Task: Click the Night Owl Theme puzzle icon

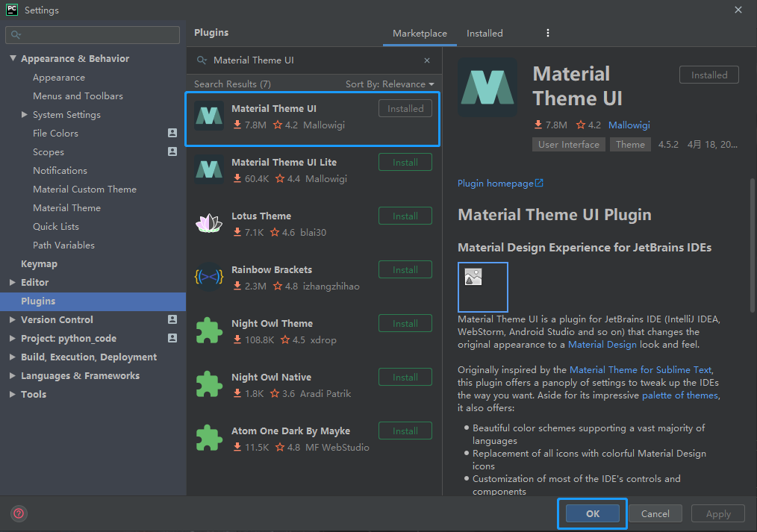Action: pyautogui.click(x=209, y=331)
